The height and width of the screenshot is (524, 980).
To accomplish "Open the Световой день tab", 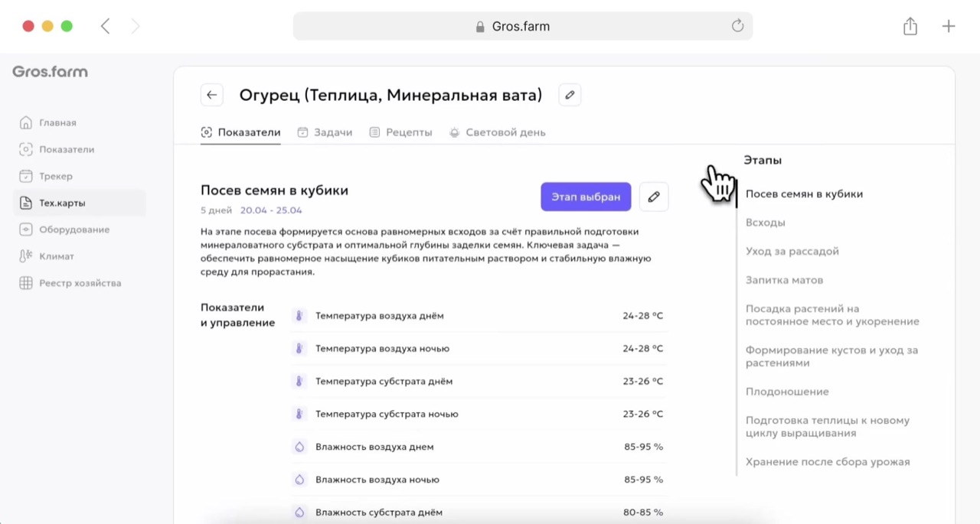I will [497, 132].
